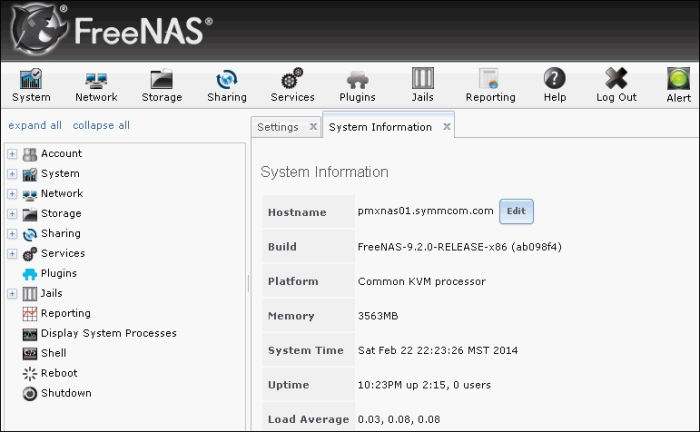700x432 pixels.
Task: Open the Sharing toolbar icon
Action: [227, 79]
